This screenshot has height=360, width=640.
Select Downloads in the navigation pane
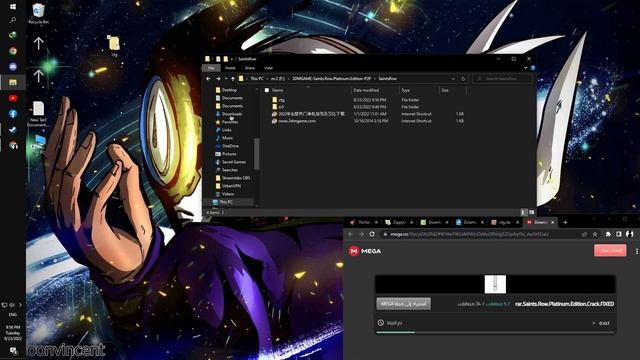pos(229,114)
